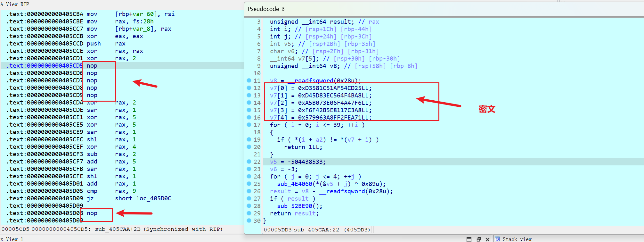Click 'return 1LL;' on line 20
The image size is (644, 242).
pos(303,147)
